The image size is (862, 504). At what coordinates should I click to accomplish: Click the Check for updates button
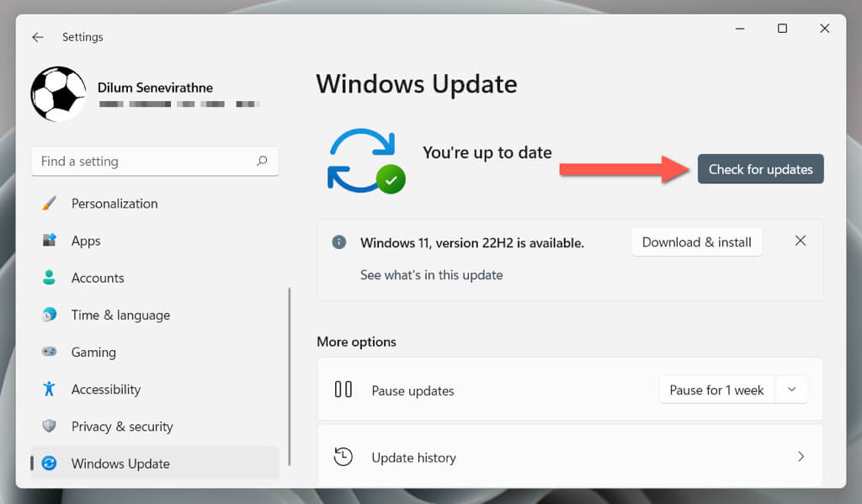click(760, 169)
